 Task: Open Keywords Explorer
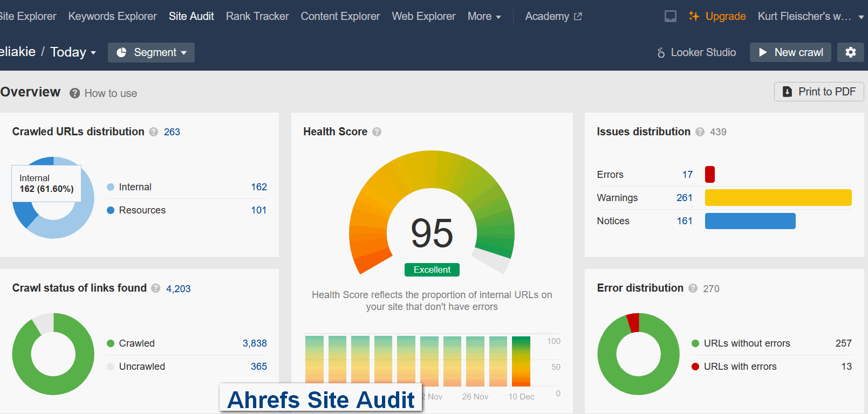112,16
